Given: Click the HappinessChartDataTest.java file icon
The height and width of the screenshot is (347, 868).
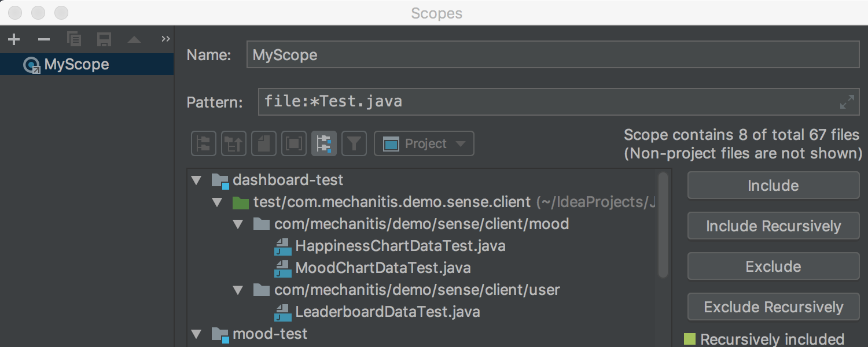Looking at the screenshot, I should 282,246.
